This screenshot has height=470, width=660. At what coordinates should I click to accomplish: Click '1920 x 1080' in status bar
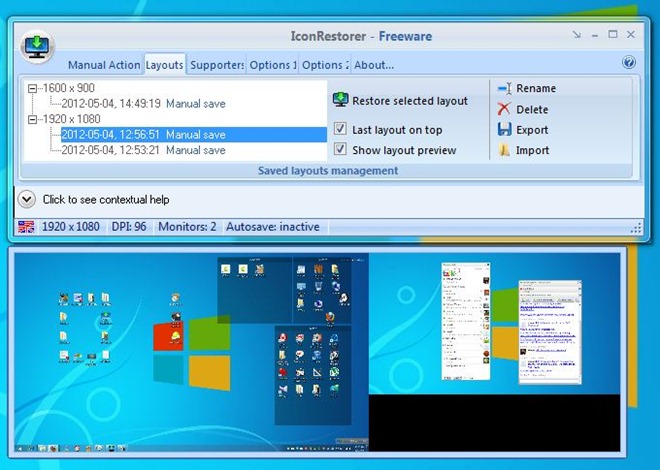[x=71, y=227]
